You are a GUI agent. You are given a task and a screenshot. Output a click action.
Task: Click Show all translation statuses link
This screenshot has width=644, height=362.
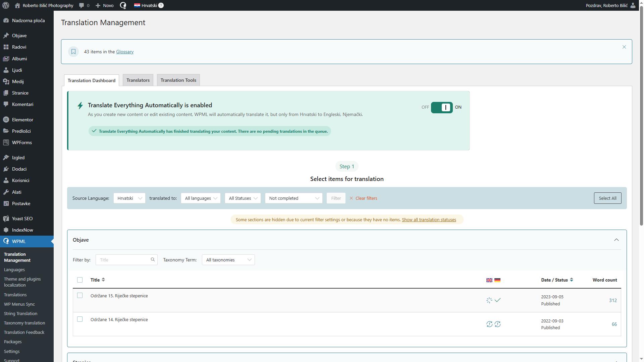click(429, 220)
